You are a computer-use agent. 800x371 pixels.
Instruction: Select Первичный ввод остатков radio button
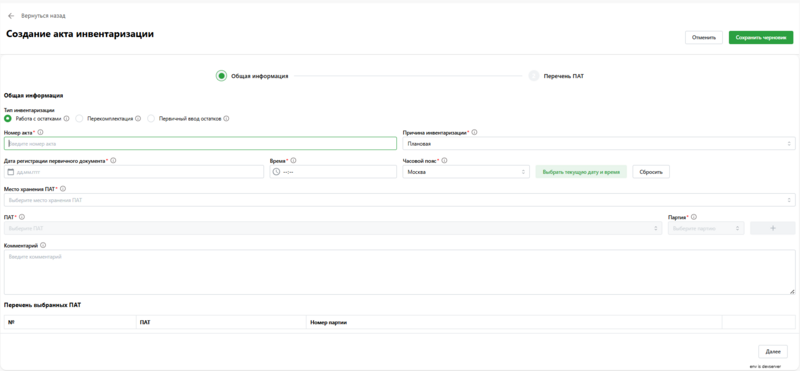click(x=151, y=118)
